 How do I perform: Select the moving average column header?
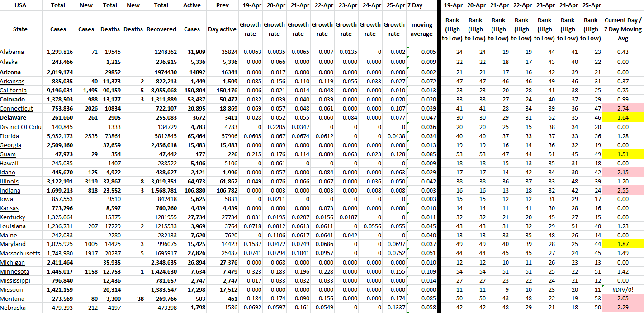421,29
